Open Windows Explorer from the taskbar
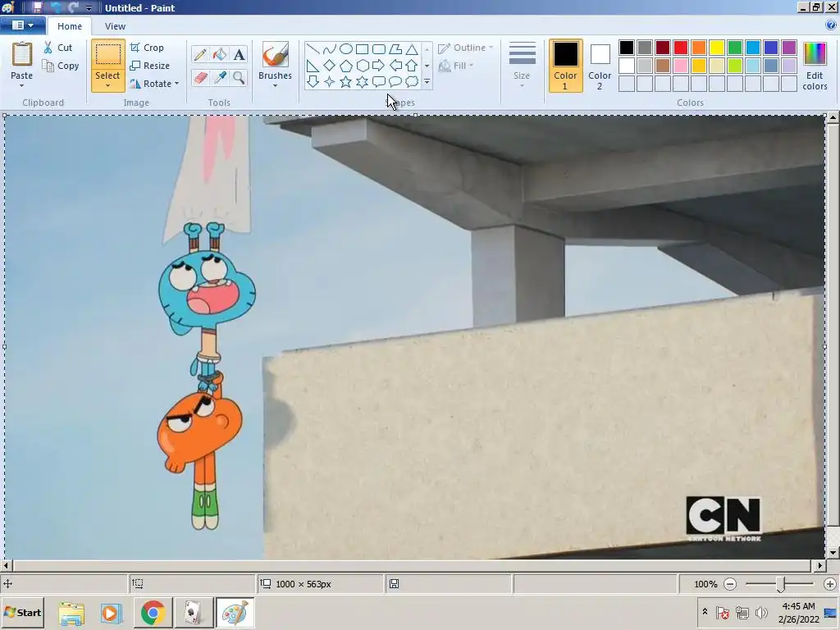840x630 pixels. click(x=71, y=612)
